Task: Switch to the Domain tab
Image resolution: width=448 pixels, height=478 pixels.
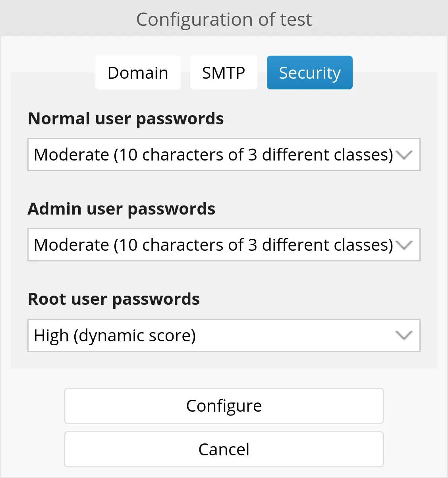Action: tap(138, 73)
